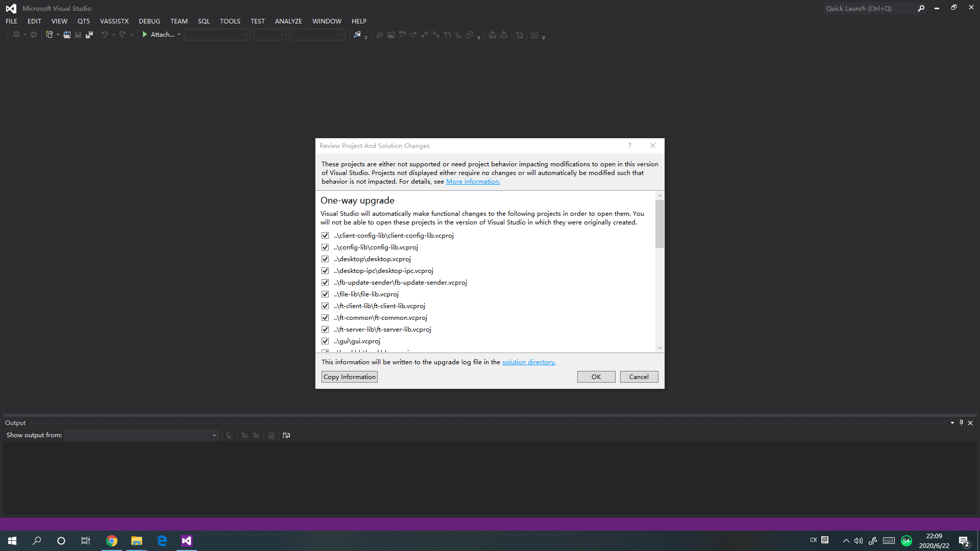Click the Undo toolbar icon
The height and width of the screenshot is (551, 980).
click(x=104, y=34)
